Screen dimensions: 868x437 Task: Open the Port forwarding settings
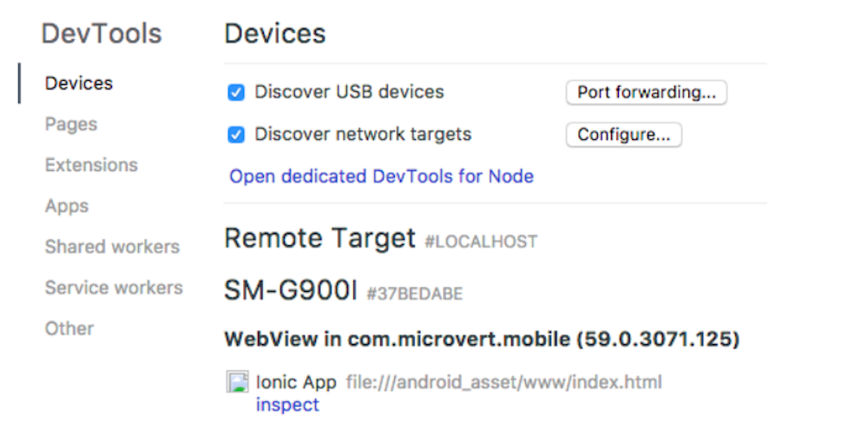[646, 92]
